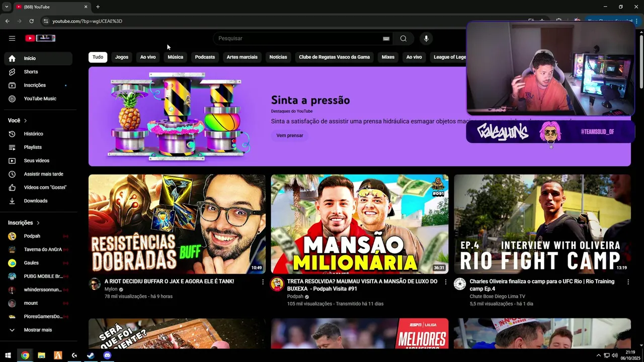Expand Mostrar mais subscriptions
Image resolution: width=644 pixels, height=362 pixels.
(x=38, y=330)
